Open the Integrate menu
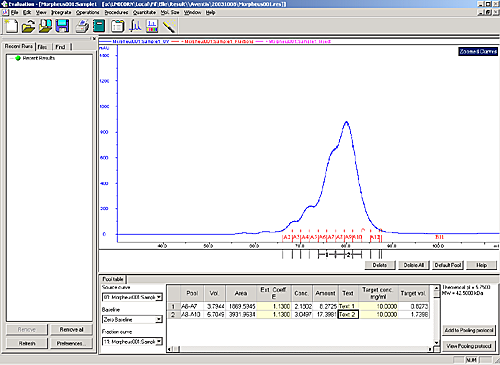Image resolution: width=500 pixels, height=365 pixels. click(x=61, y=12)
